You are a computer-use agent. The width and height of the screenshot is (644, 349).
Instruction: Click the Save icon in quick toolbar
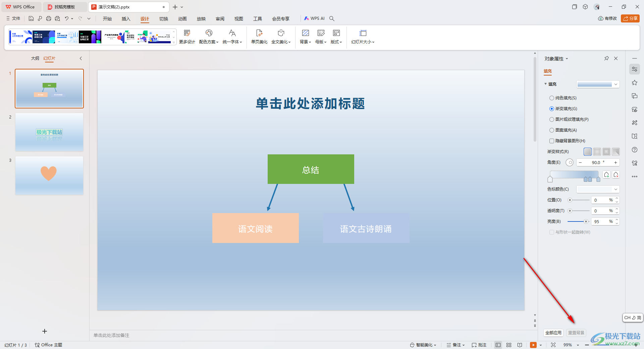click(31, 18)
